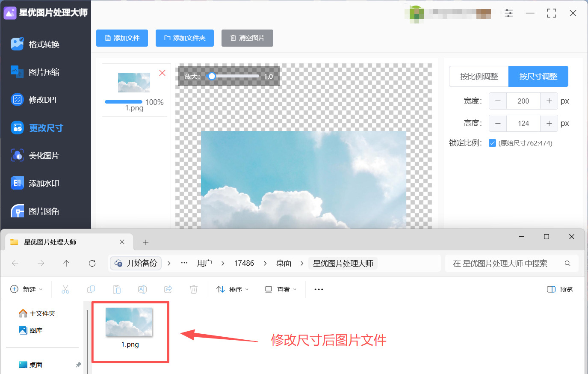Go up one folder in File Explorer

[66, 263]
